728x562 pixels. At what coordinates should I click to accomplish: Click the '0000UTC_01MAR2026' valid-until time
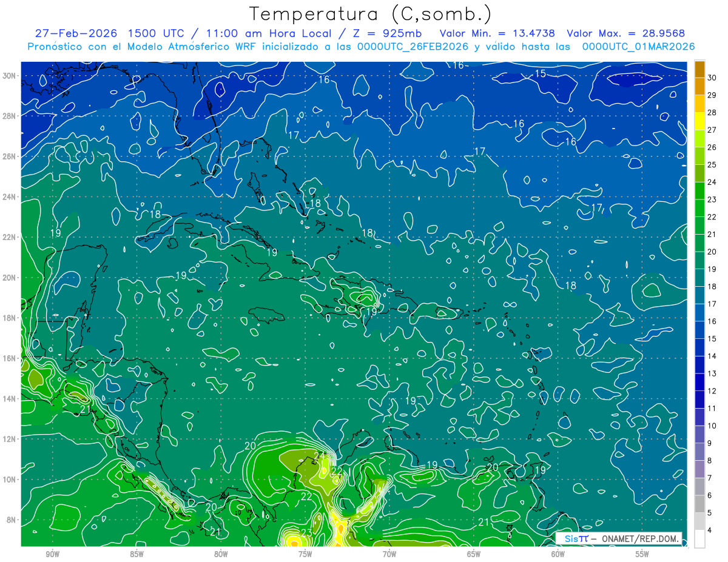pos(638,47)
